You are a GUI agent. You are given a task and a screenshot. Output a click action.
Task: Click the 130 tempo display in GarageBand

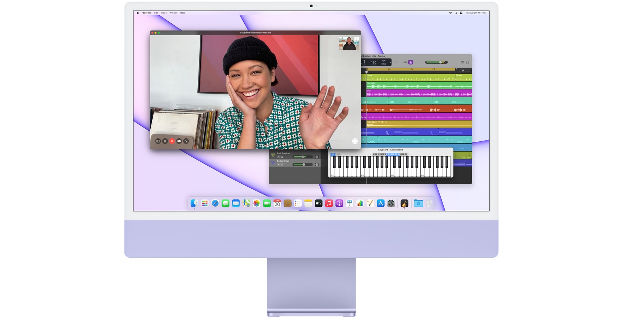click(x=374, y=62)
